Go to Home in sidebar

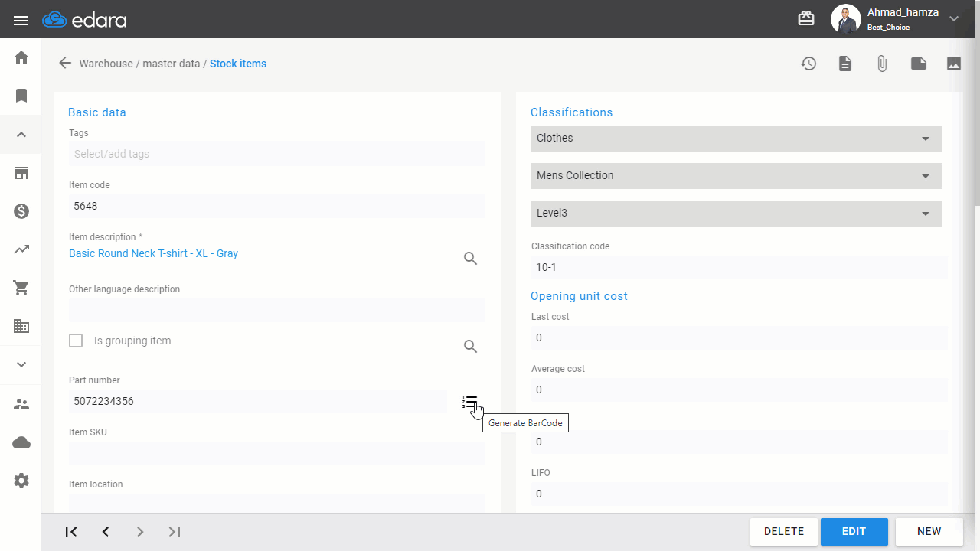coord(21,57)
